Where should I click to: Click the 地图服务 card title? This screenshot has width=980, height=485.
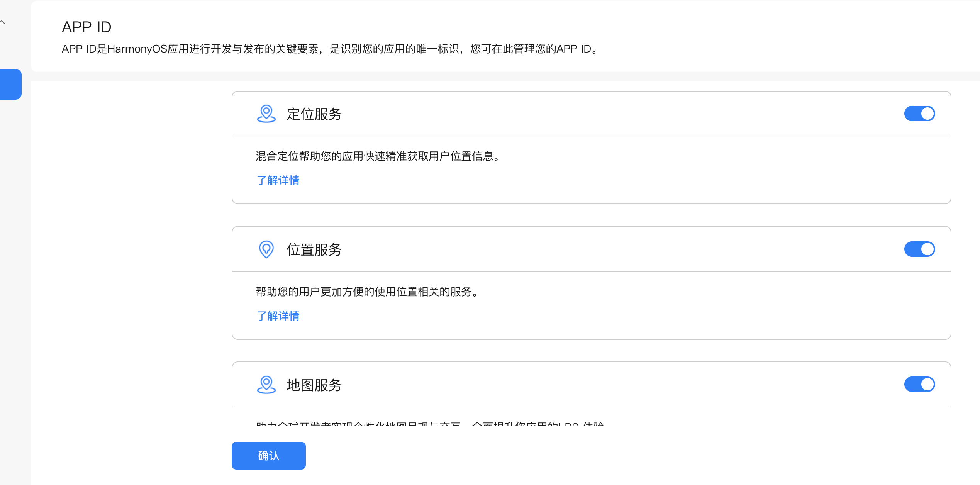(x=314, y=385)
